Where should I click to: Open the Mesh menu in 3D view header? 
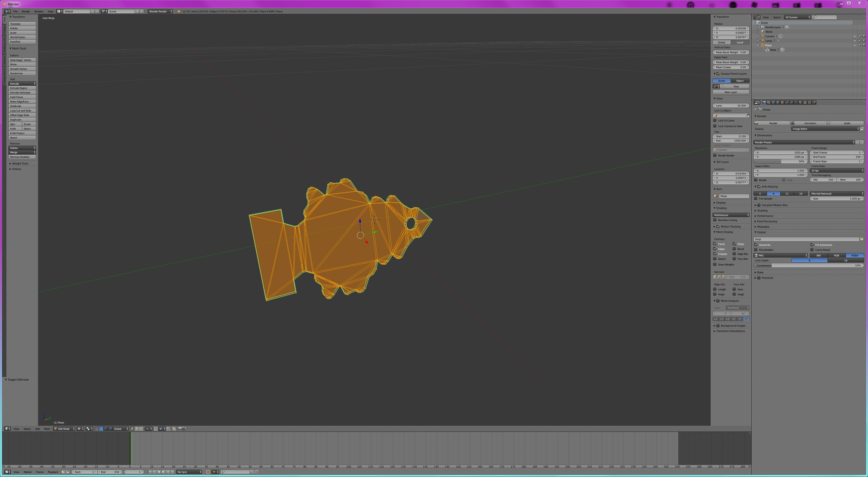[47, 429]
